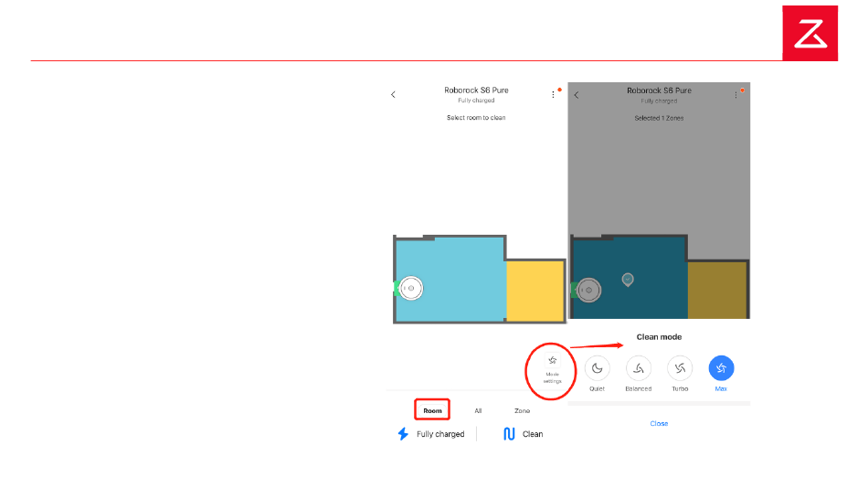Image resolution: width=868 pixels, height=488 pixels.
Task: Switch to the All tab
Action: tap(478, 411)
